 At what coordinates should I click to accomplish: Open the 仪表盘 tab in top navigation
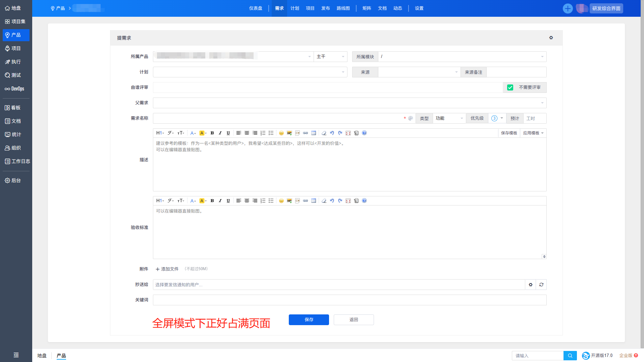256,8
